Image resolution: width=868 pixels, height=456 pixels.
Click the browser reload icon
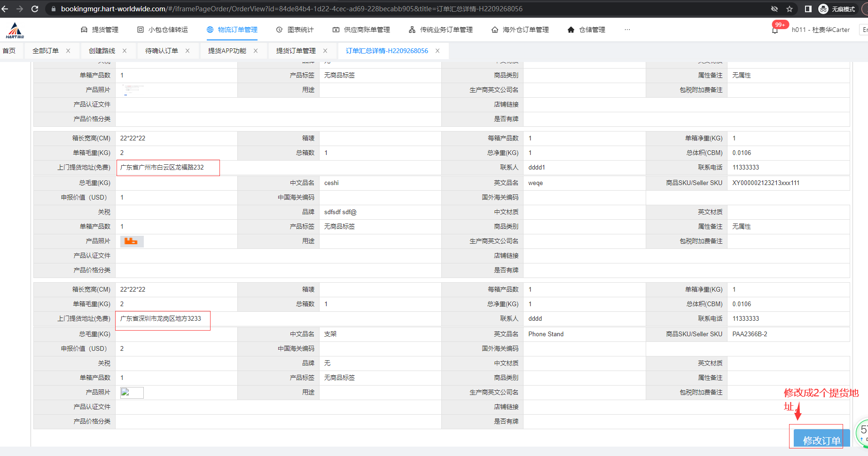(35, 9)
